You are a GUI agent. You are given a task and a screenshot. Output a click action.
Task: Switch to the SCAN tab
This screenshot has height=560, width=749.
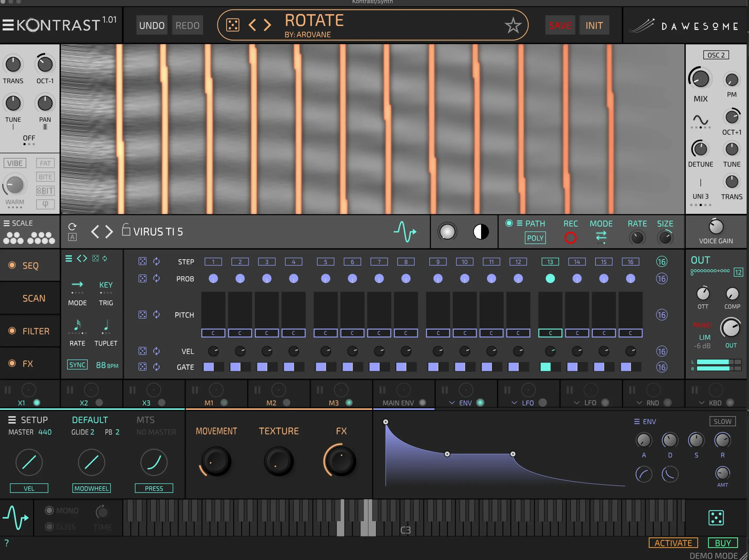[34, 298]
